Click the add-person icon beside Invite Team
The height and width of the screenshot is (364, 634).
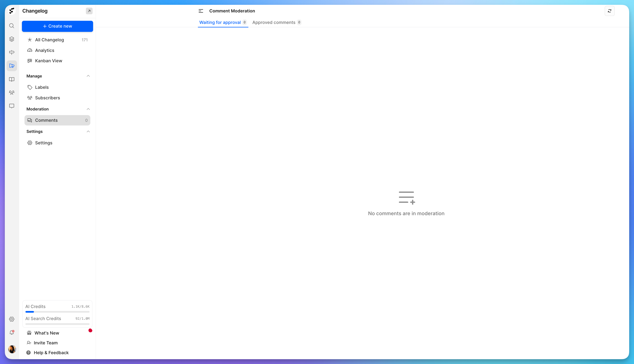(29, 343)
